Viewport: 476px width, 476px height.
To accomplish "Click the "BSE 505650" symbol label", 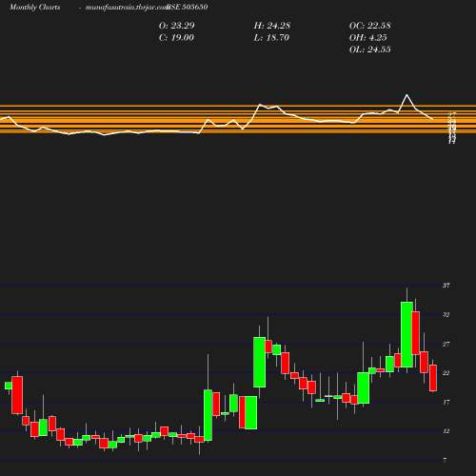I will (x=188, y=7).
